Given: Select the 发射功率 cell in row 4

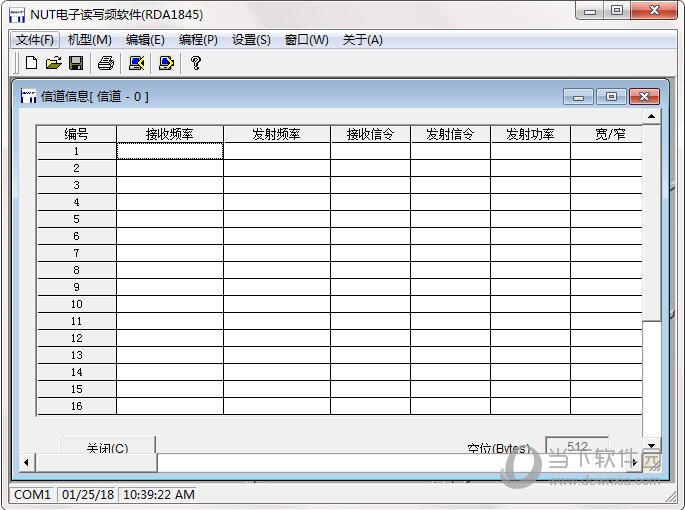Looking at the screenshot, I should pyautogui.click(x=530, y=202).
